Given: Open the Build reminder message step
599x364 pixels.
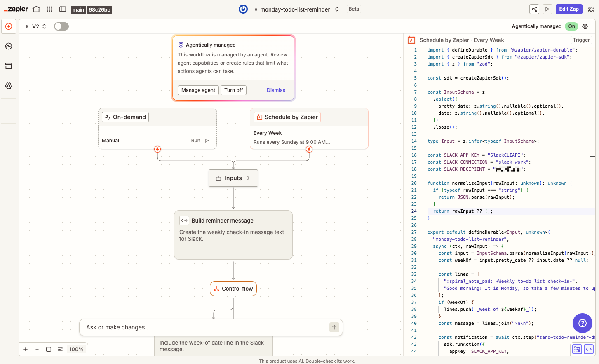Looking at the screenshot, I should coord(233,235).
